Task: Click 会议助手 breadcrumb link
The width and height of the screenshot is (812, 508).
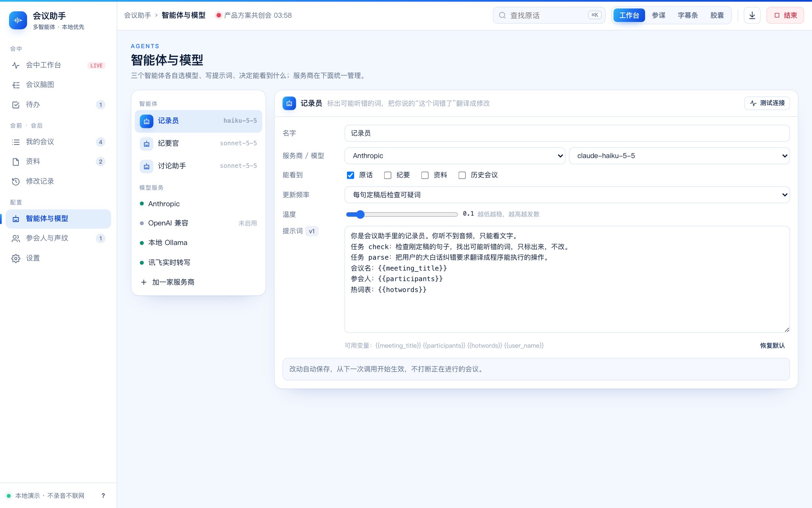Action: [x=138, y=15]
